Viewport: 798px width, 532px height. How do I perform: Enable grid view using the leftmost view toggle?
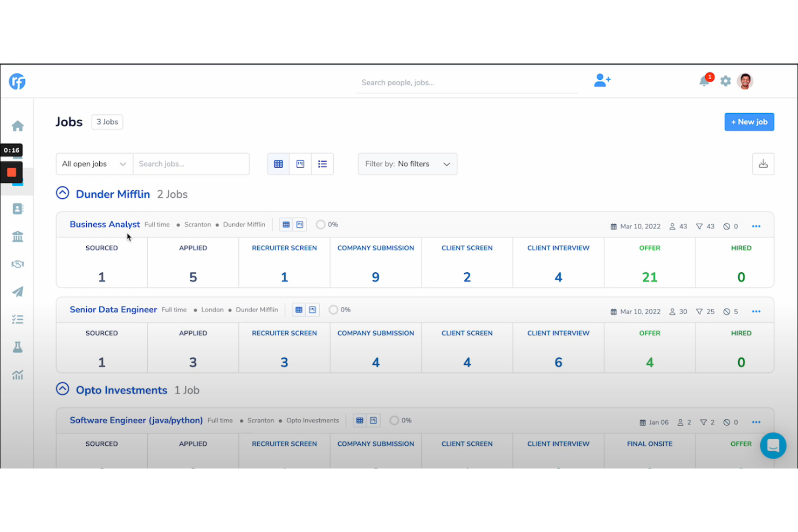click(278, 163)
